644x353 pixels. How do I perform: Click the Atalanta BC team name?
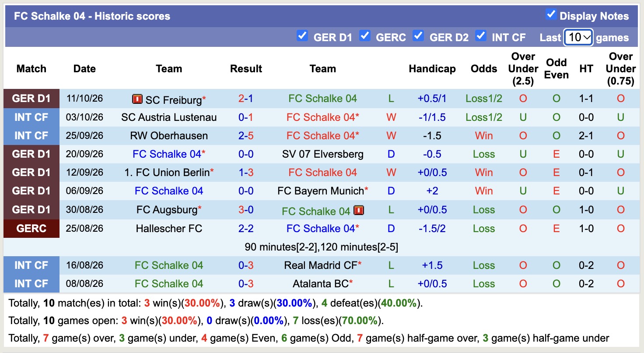[321, 284]
